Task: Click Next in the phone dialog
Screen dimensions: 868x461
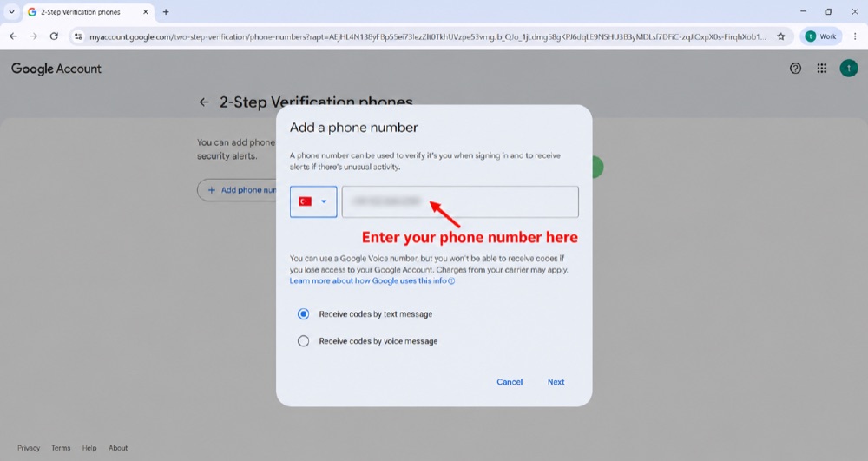Action: 556,382
